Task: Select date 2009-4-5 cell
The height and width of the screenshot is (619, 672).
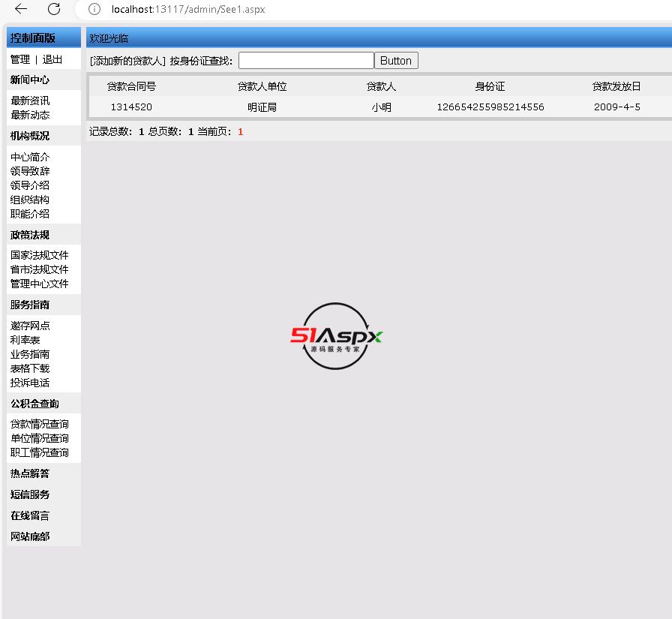Action: pyautogui.click(x=616, y=107)
